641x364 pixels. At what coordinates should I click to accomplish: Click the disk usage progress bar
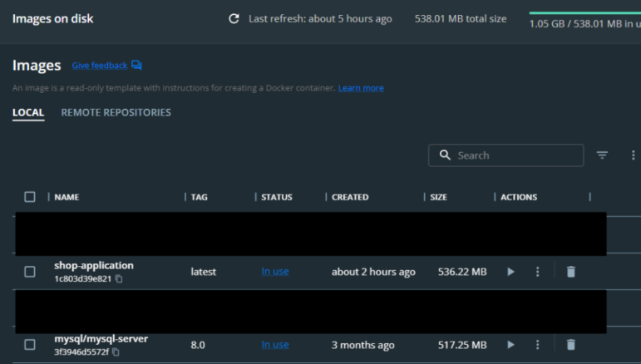pos(585,13)
